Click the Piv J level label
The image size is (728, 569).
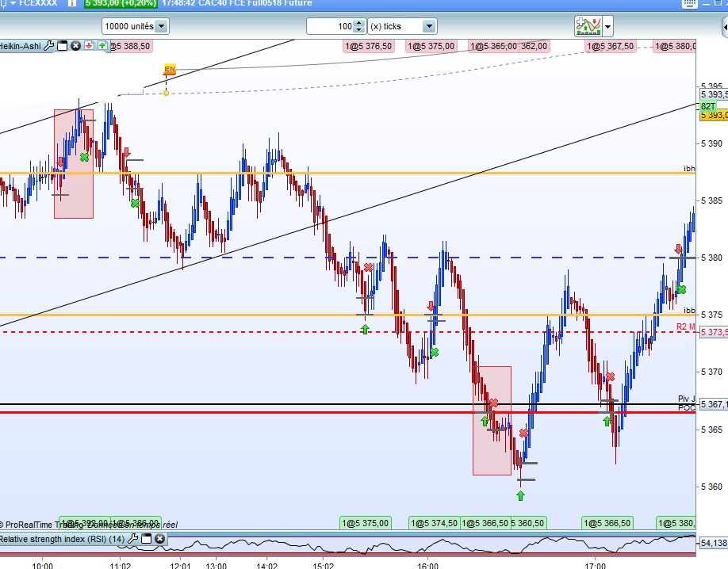point(686,399)
